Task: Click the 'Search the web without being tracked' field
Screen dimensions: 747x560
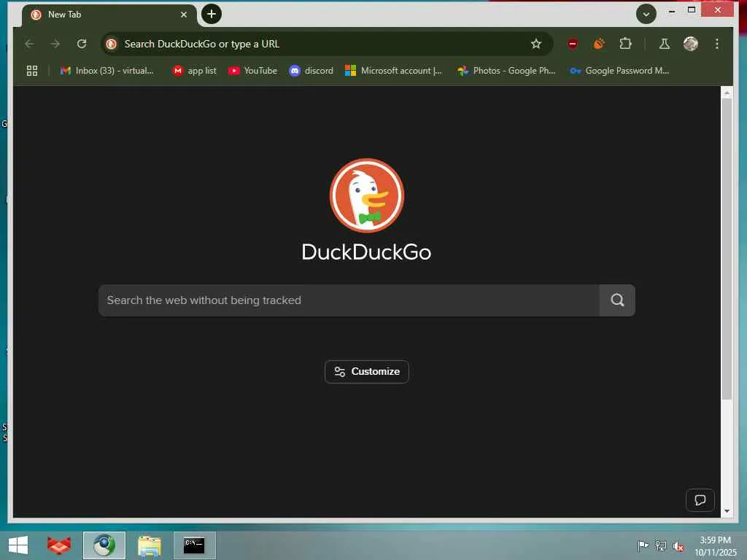Action: (x=349, y=300)
